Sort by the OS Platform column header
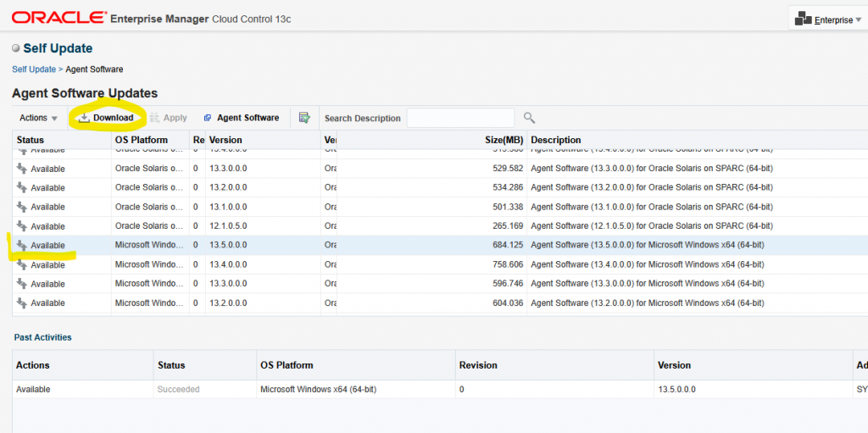The height and width of the screenshot is (433, 868). 142,140
